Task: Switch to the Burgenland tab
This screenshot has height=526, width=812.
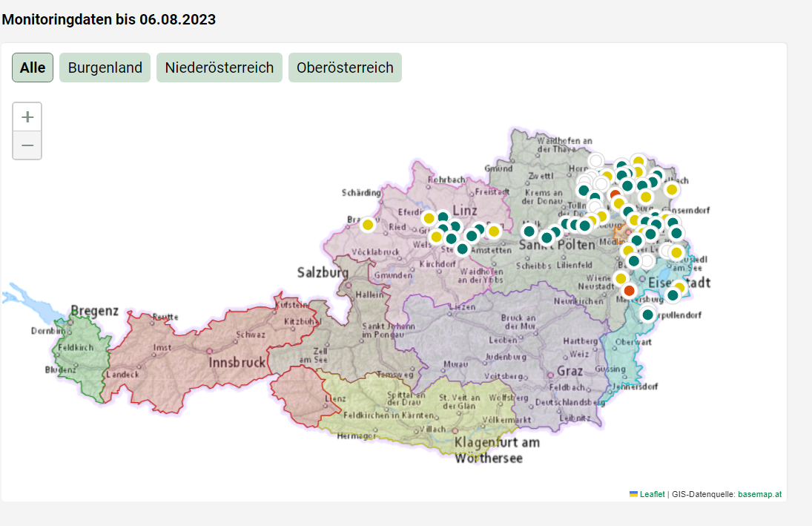Action: click(x=105, y=68)
